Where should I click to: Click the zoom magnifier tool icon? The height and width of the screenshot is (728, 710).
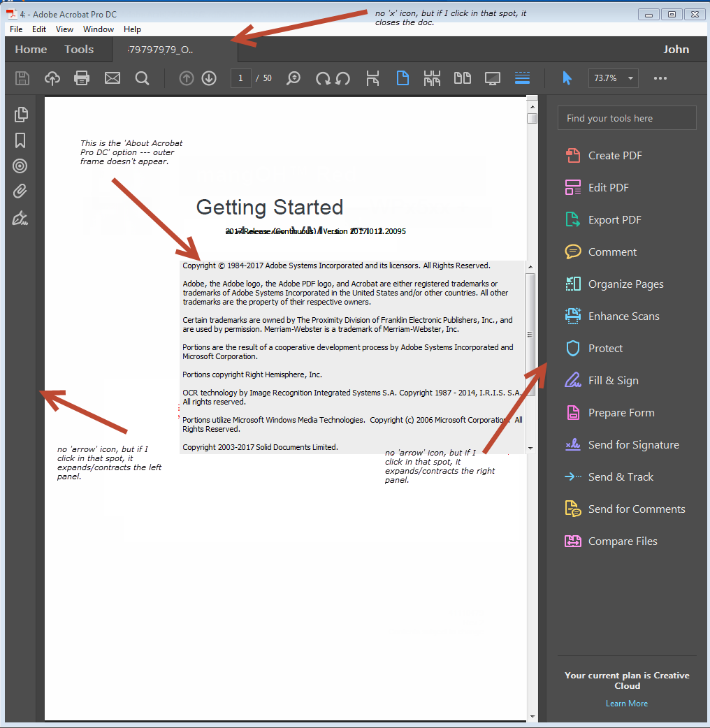[x=294, y=78]
